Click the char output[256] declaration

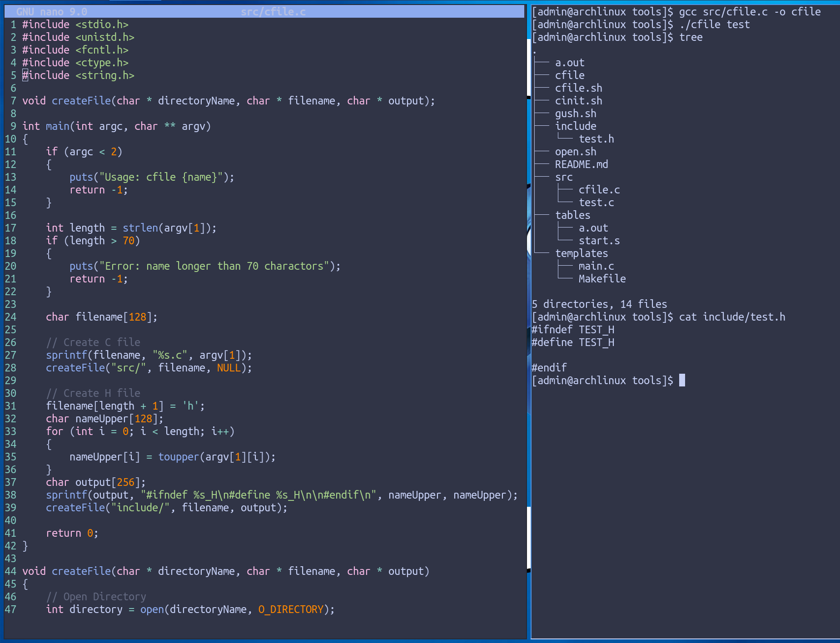96,482
